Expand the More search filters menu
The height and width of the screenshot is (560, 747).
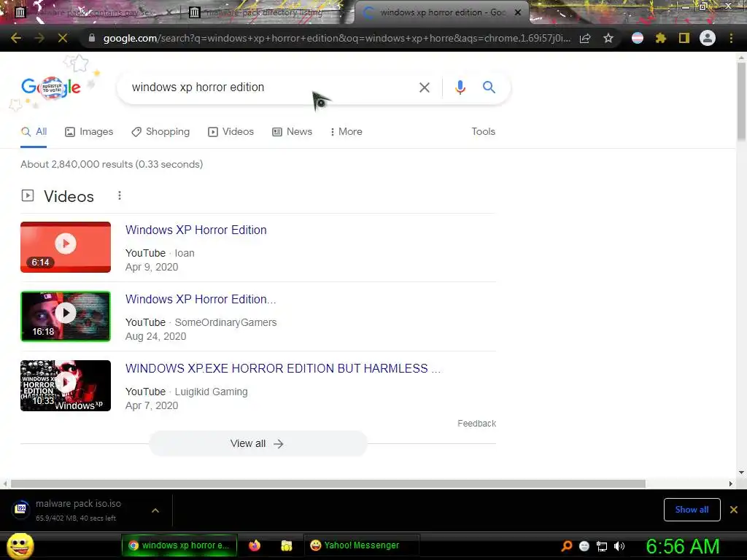pyautogui.click(x=347, y=132)
